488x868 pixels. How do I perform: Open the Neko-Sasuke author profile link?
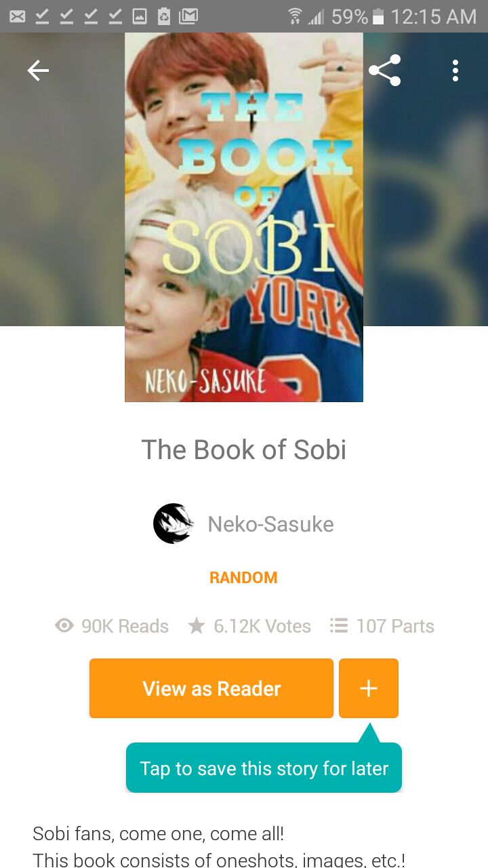pos(270,524)
